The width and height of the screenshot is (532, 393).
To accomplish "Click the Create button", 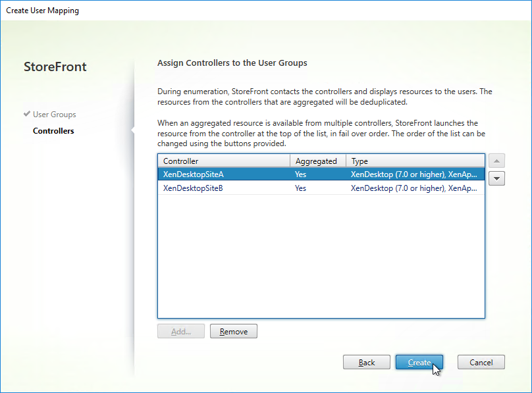I will pos(419,362).
